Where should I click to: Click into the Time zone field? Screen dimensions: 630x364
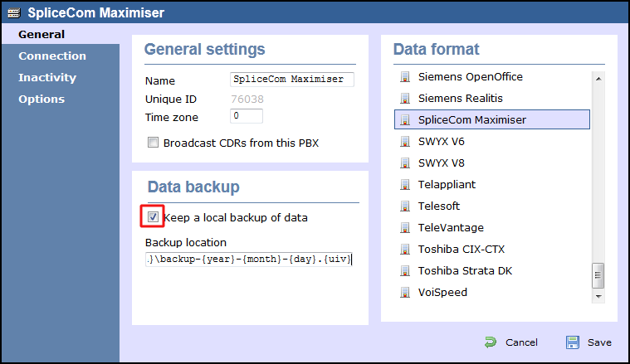tap(246, 116)
